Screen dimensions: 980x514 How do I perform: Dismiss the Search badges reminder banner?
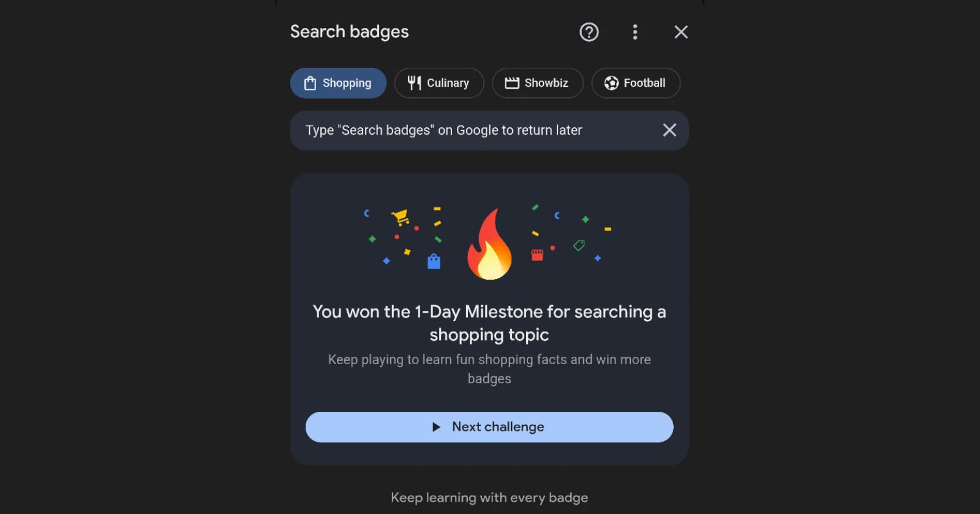tap(669, 130)
